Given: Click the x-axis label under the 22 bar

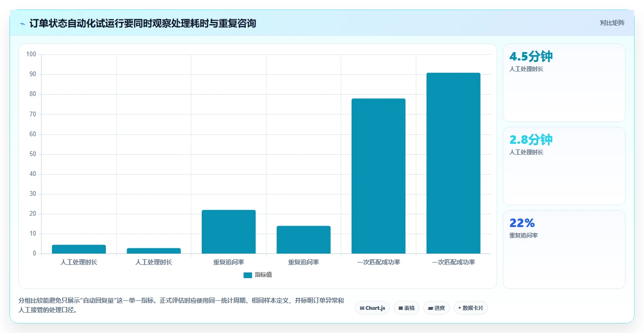Looking at the screenshot, I should click(x=229, y=262).
